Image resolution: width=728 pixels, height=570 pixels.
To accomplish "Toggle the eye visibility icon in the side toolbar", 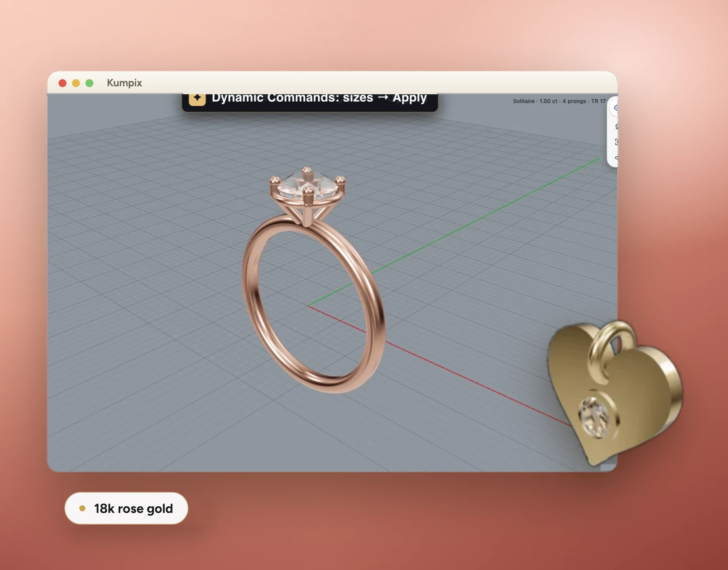I will click(614, 108).
